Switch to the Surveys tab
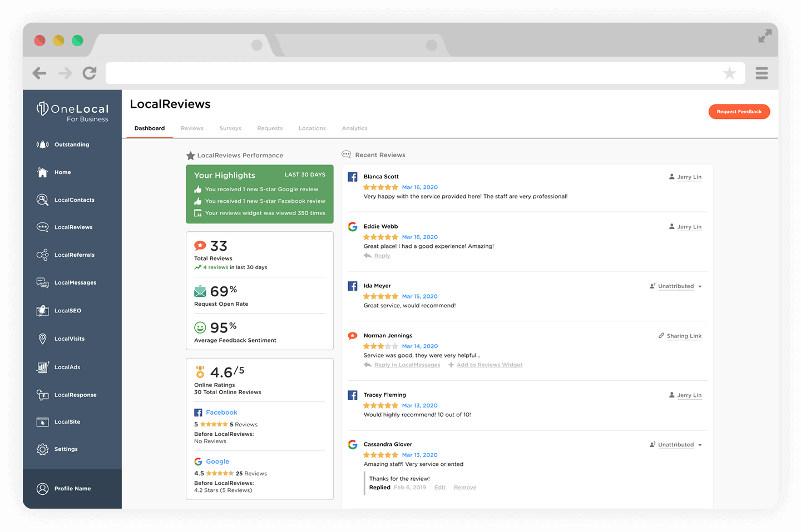Screen dimensions: 801x532 [230, 128]
